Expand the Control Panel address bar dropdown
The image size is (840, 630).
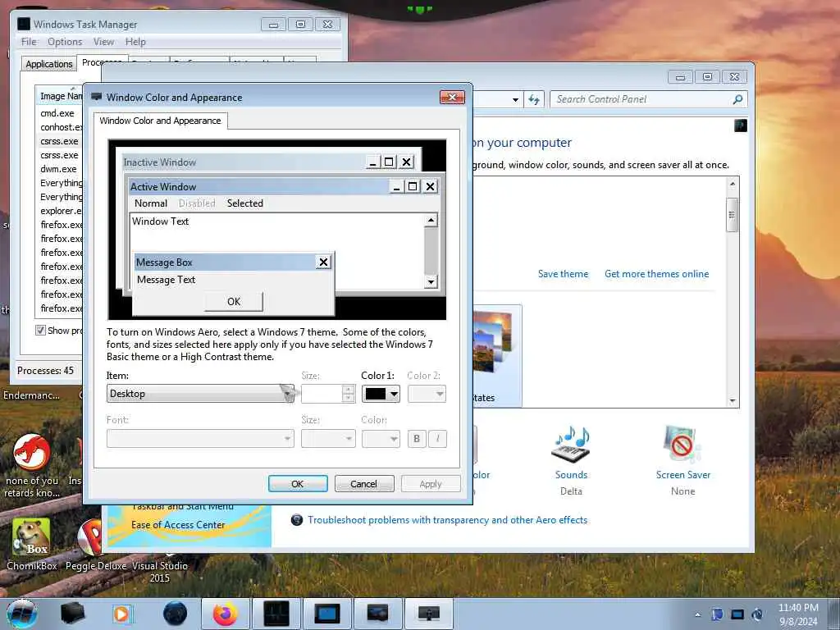pyautogui.click(x=515, y=99)
